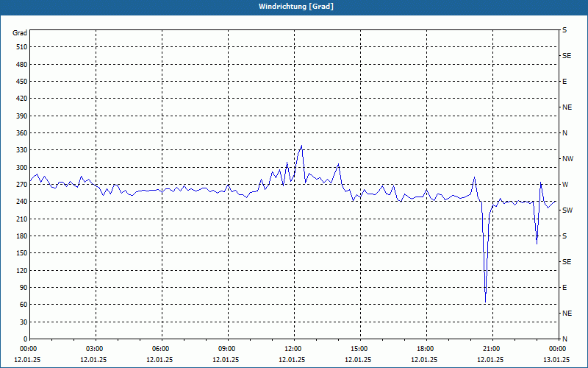
Task: Click the Windrichtung [Grad] chart title
Action: click(296, 7)
